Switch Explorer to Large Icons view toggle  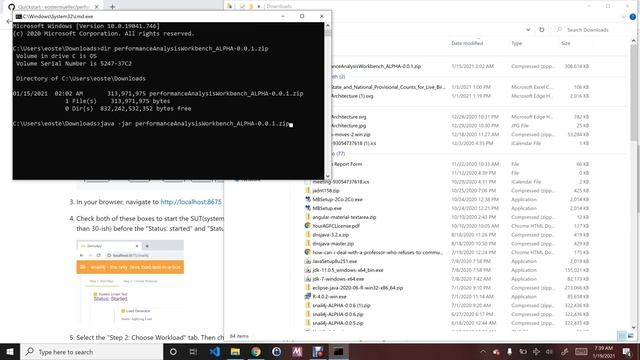(631, 336)
